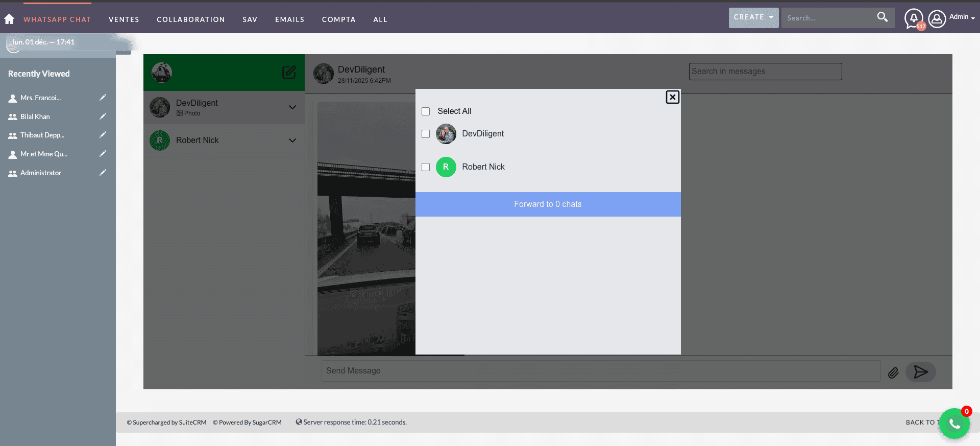This screenshot has width=980, height=446.
Task: Open the CREATE dropdown
Action: click(753, 17)
